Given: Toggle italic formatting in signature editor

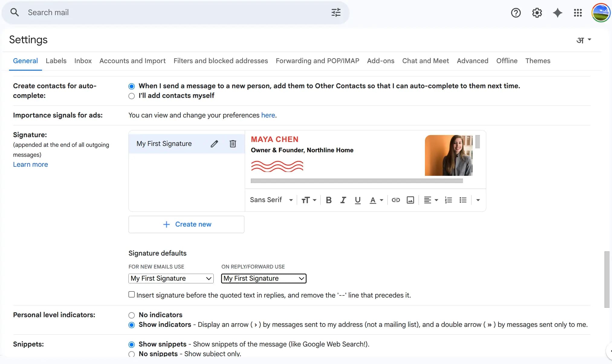Looking at the screenshot, I should [x=343, y=200].
